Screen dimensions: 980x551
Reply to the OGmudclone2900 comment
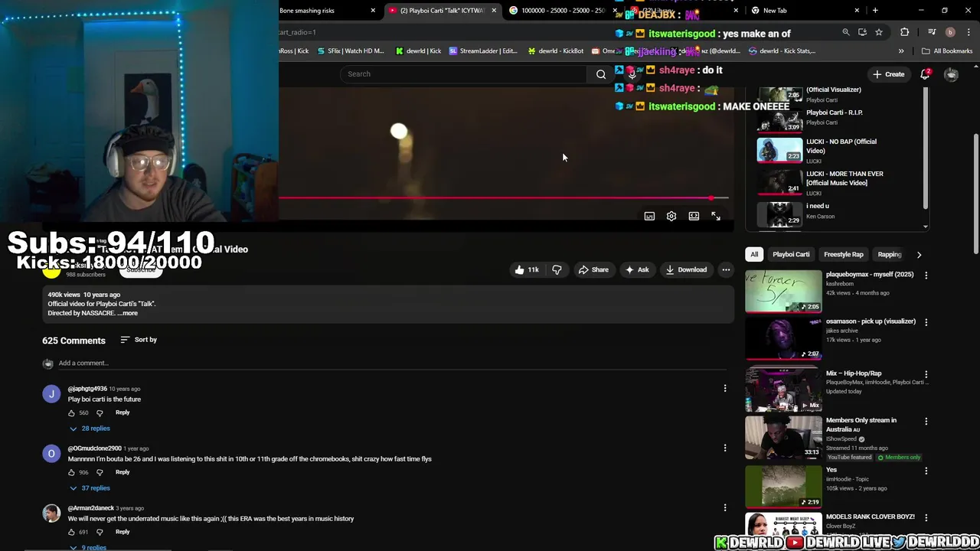pos(122,472)
